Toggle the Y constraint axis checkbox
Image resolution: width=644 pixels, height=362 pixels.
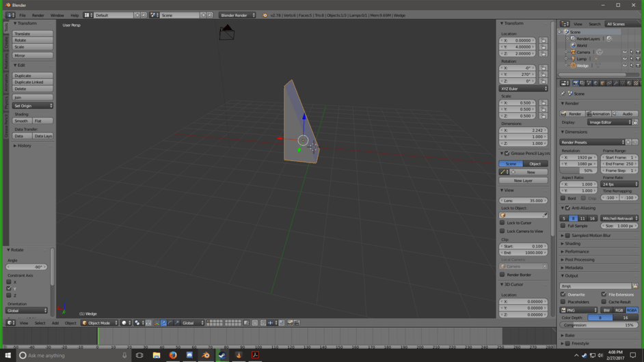point(9,288)
